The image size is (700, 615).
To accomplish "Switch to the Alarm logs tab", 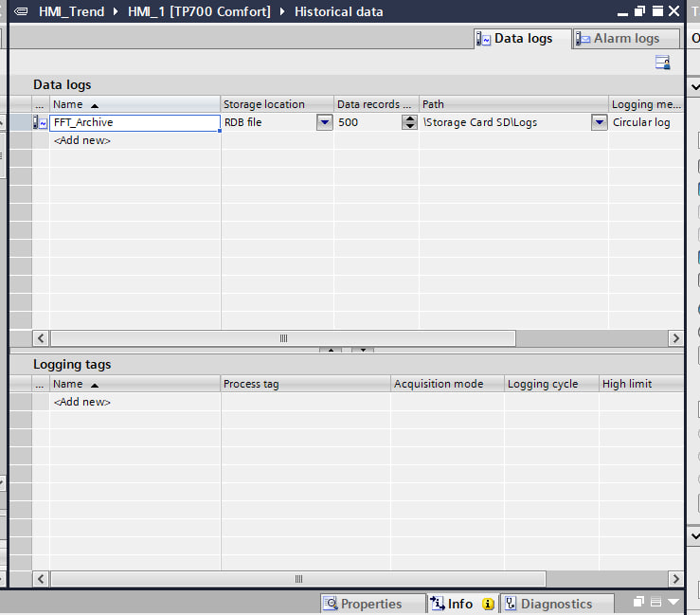I will tap(625, 39).
